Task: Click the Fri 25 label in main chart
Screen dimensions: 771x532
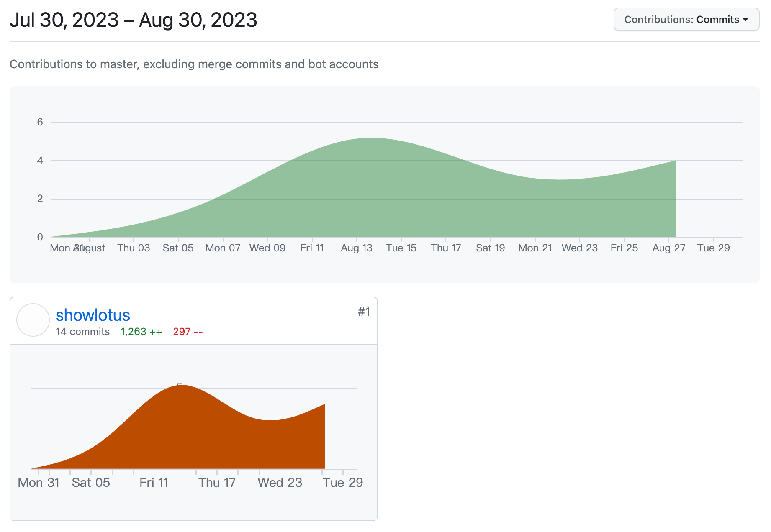Action: 624,248
